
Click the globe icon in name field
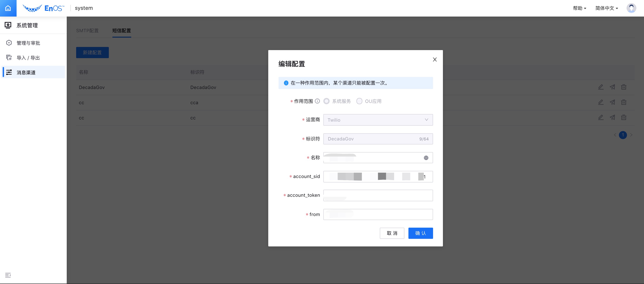(426, 158)
